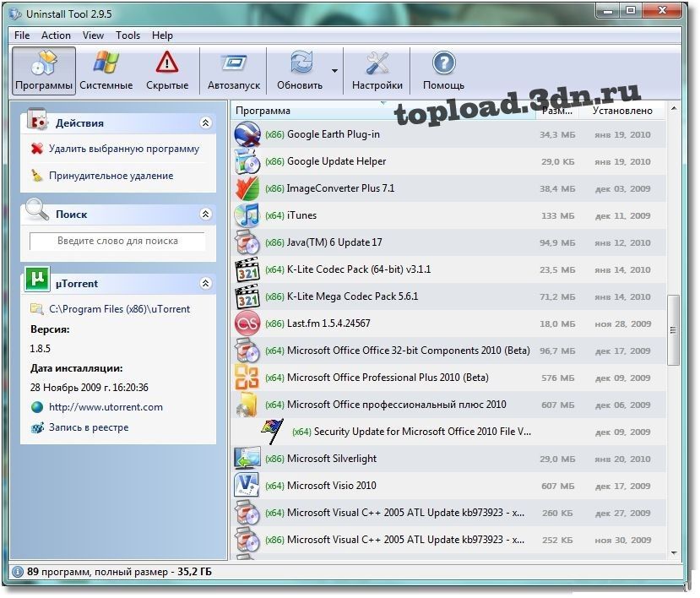Click Принудительное удаление link

[x=111, y=176]
